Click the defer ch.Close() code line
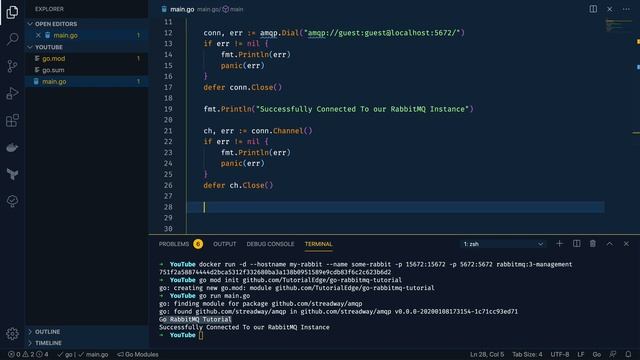640x360 pixels. (238, 185)
